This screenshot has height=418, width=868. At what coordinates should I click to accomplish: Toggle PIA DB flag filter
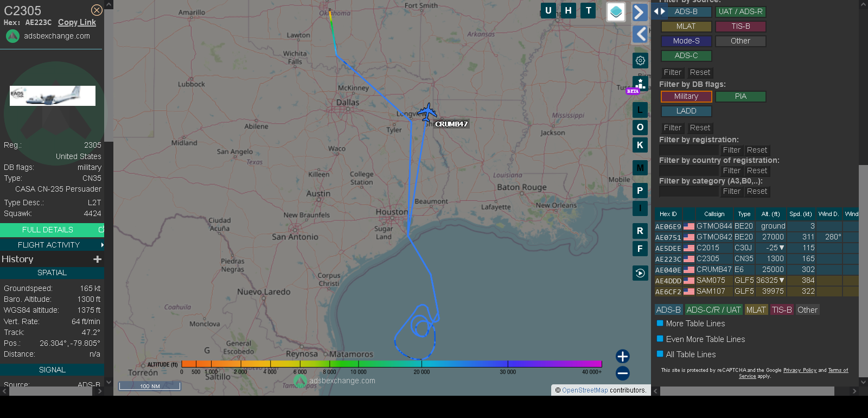pos(741,96)
